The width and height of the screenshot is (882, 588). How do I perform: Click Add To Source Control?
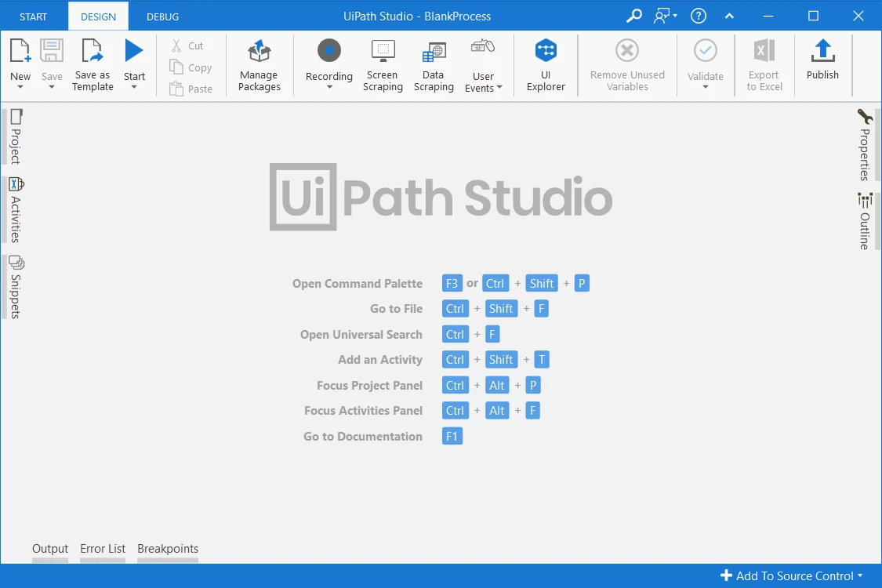click(x=791, y=575)
